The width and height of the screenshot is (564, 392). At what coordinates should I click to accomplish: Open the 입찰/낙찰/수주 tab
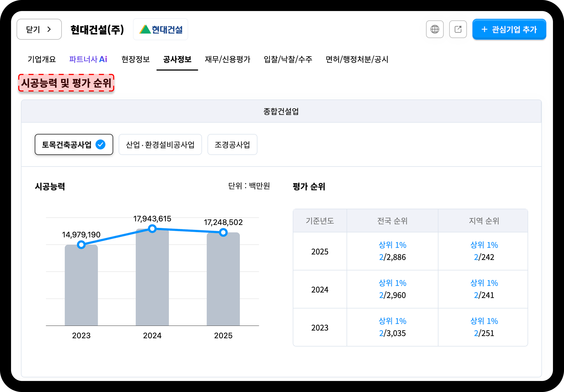288,59
